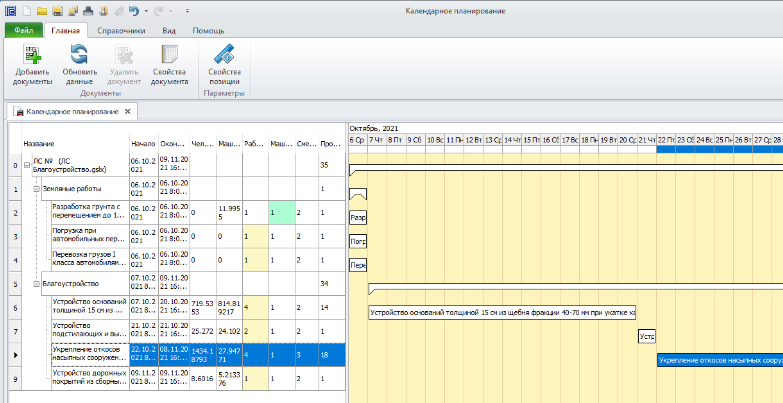Click Удалить документ button

(124, 64)
